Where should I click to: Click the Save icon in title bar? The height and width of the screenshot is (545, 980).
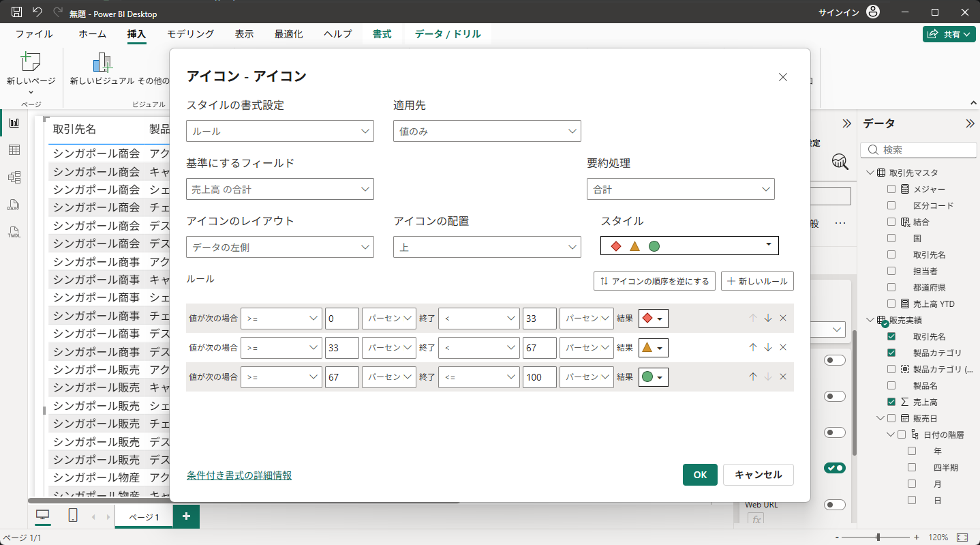17,12
